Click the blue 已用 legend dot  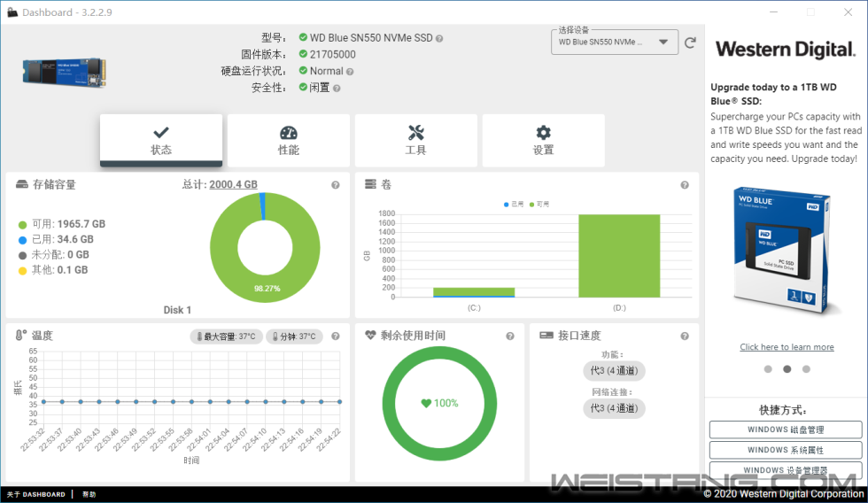coord(23,240)
